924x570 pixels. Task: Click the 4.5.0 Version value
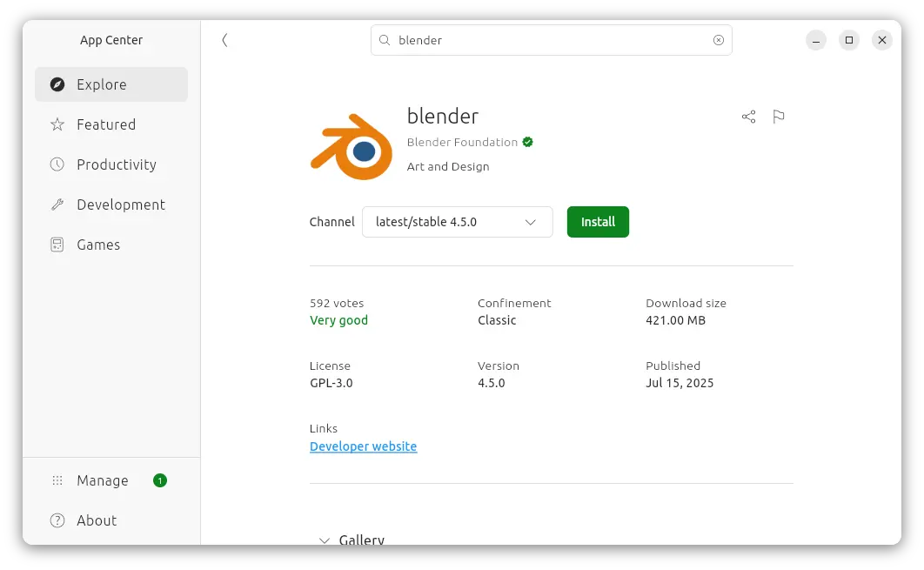pyautogui.click(x=492, y=383)
